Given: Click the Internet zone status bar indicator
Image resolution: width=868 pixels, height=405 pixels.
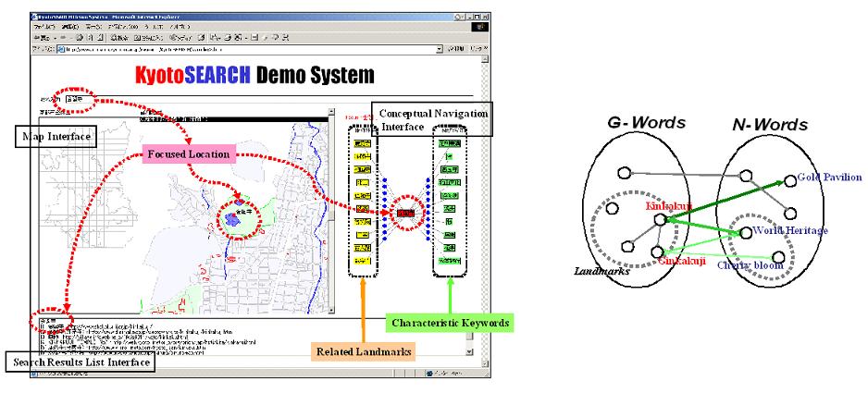Looking at the screenshot, I should [443, 373].
